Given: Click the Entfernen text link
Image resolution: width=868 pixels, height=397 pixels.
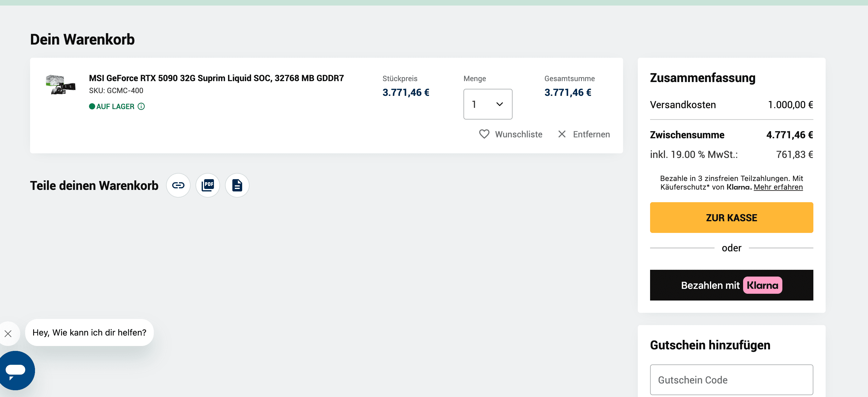Looking at the screenshot, I should pos(591,134).
